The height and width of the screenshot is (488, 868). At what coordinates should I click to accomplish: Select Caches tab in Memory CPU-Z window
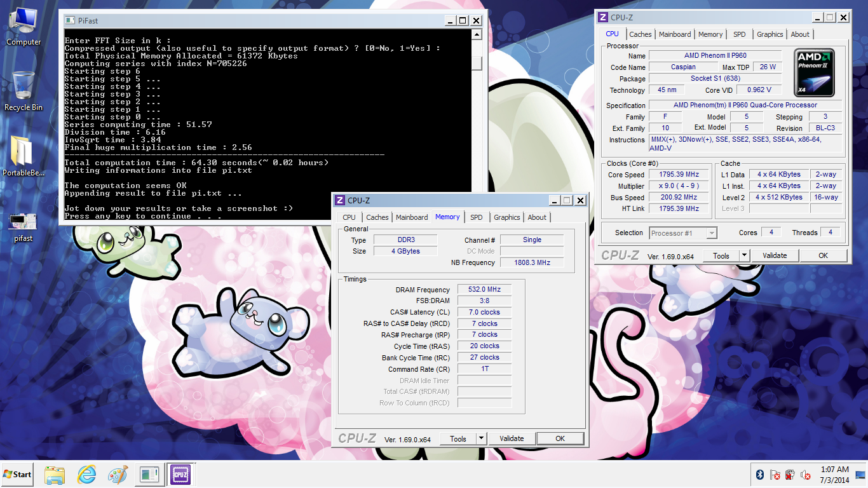377,217
